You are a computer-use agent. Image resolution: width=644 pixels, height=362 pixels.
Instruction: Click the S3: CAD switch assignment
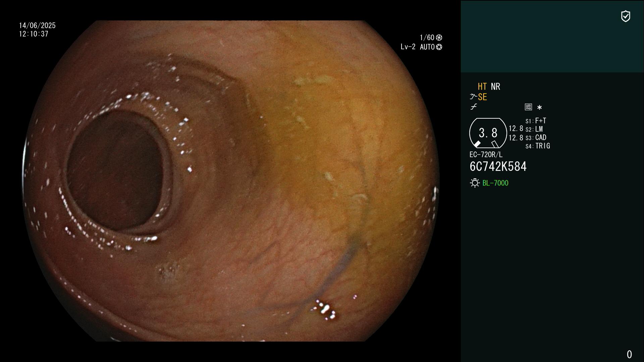pos(536,137)
